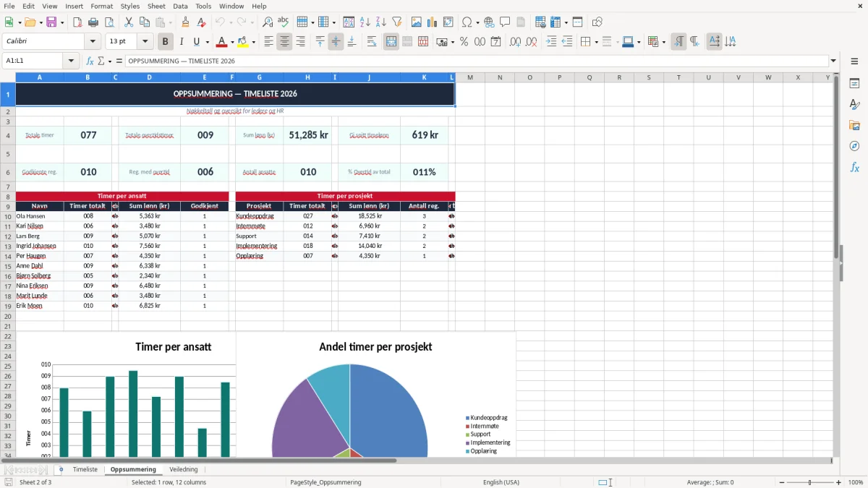Insert a comment

click(505, 22)
